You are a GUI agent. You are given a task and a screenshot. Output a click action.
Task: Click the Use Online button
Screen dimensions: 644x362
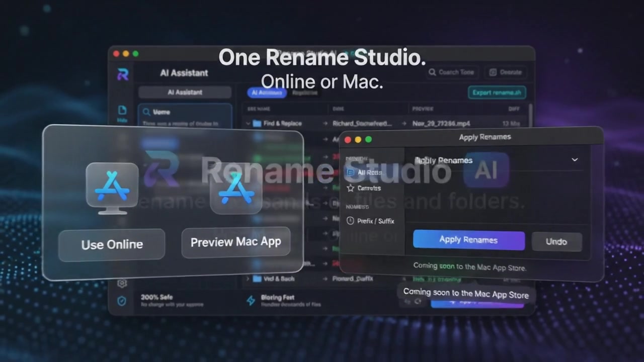[x=112, y=245]
